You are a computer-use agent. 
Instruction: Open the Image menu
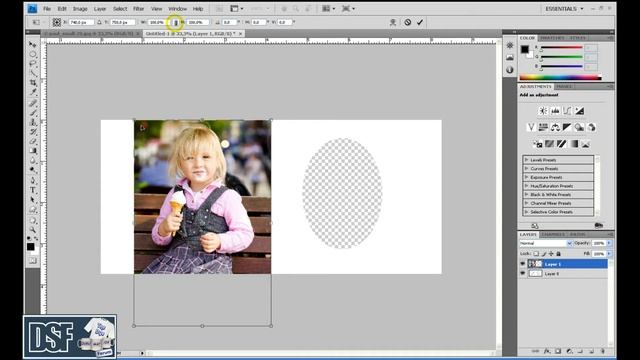80,9
